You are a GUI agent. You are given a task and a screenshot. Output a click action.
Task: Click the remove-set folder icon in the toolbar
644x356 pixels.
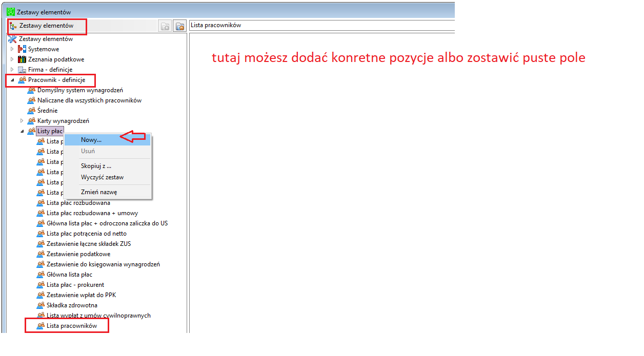179,26
